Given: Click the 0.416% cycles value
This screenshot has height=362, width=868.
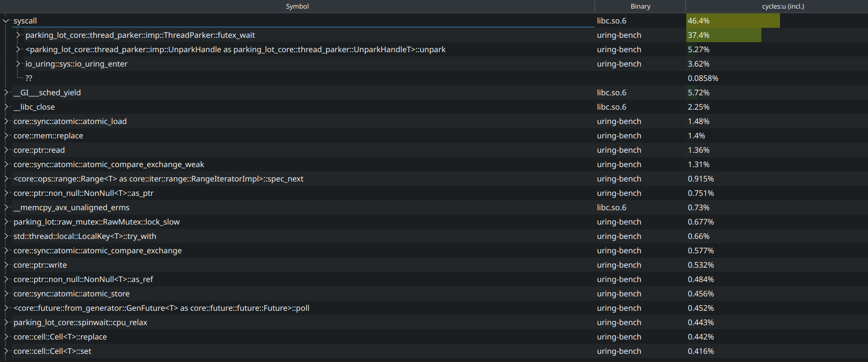Looking at the screenshot, I should (701, 351).
